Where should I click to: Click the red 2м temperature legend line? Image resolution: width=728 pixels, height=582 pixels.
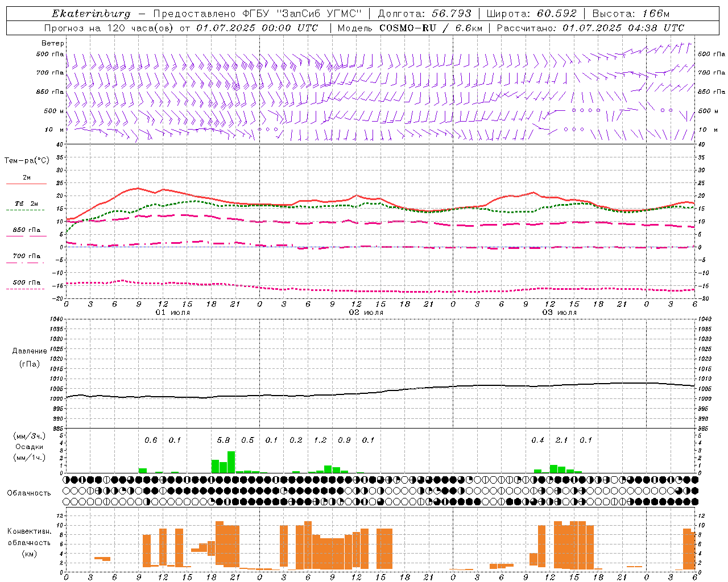[x=26, y=184]
